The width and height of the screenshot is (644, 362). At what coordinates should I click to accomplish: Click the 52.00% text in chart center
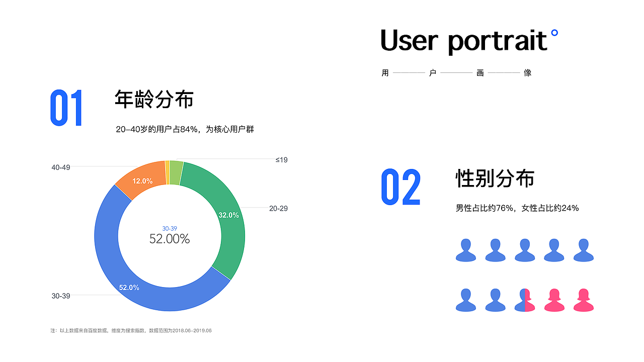pyautogui.click(x=169, y=239)
